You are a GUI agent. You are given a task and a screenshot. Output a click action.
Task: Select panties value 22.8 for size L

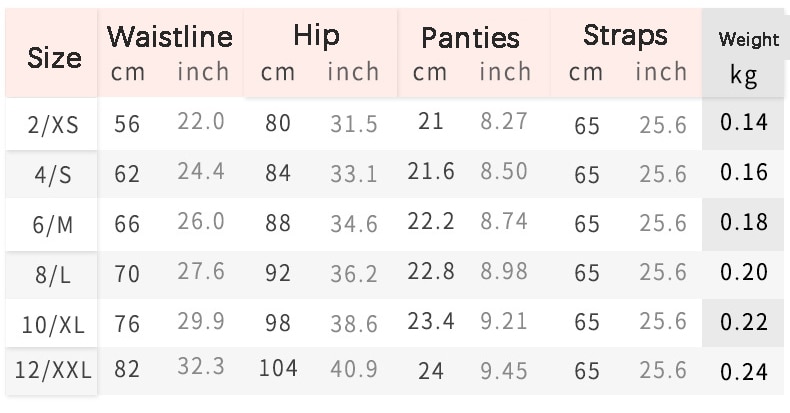431,272
